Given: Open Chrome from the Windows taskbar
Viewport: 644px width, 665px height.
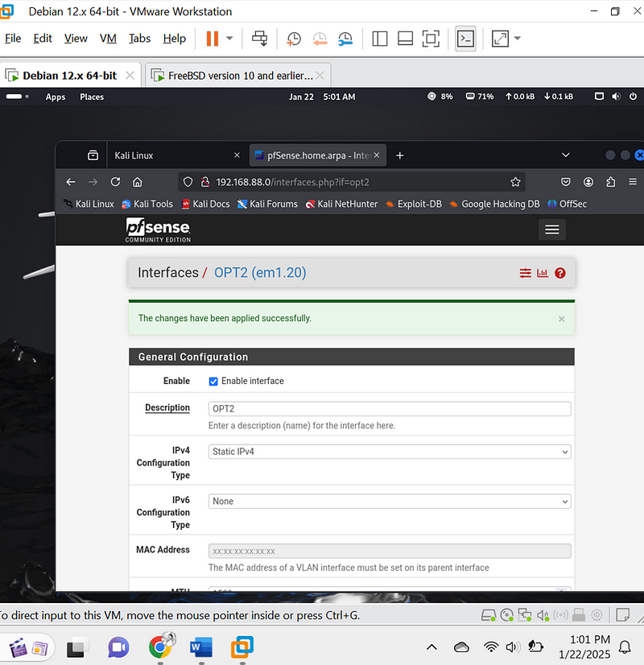Looking at the screenshot, I should [161, 646].
